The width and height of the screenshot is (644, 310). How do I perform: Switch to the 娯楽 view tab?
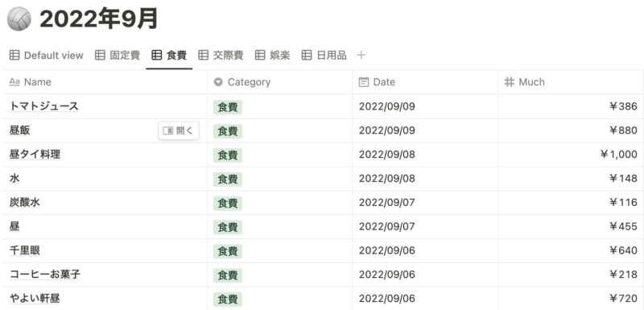(x=273, y=55)
